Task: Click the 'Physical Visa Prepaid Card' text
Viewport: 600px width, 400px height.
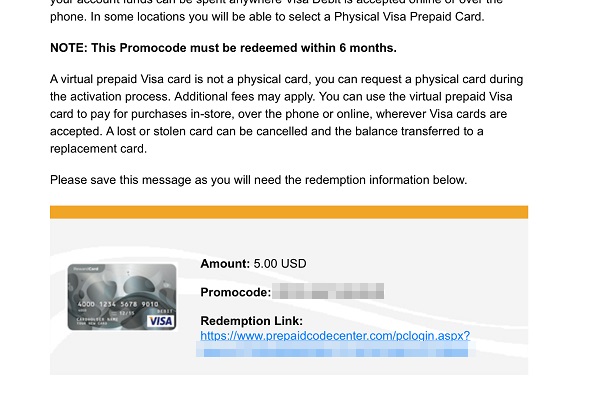Action: coord(409,17)
